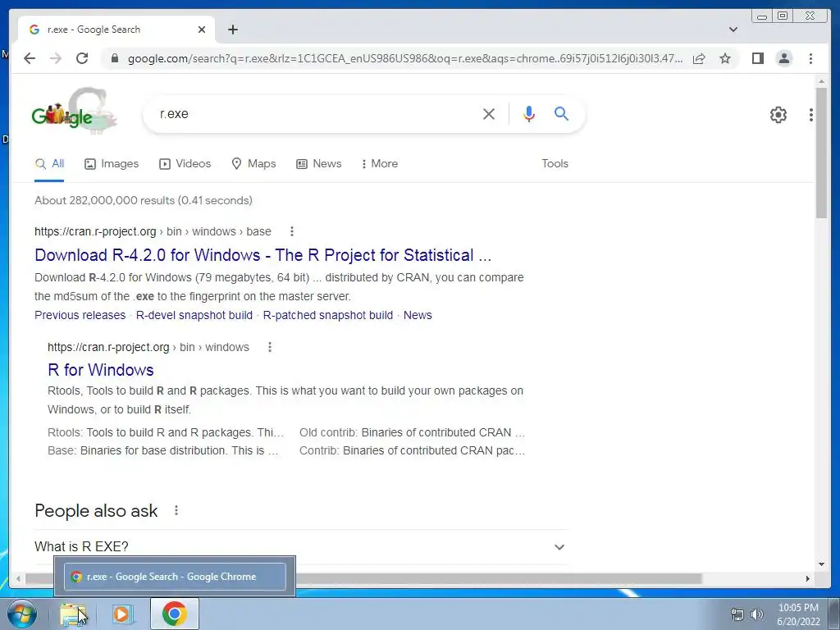
Task: Click the About 282,000,000 results text
Action: coord(143,200)
